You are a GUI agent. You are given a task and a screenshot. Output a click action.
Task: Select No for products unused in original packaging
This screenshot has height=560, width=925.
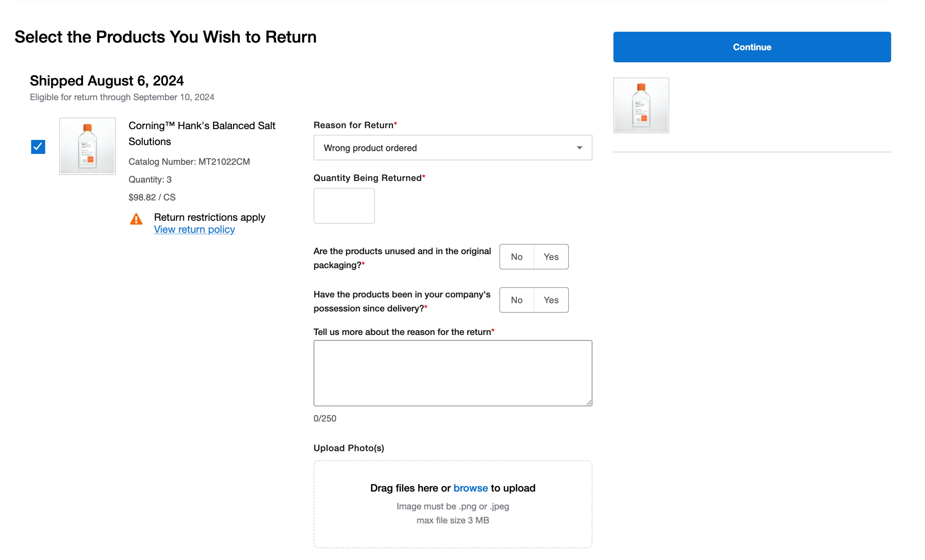pos(517,257)
